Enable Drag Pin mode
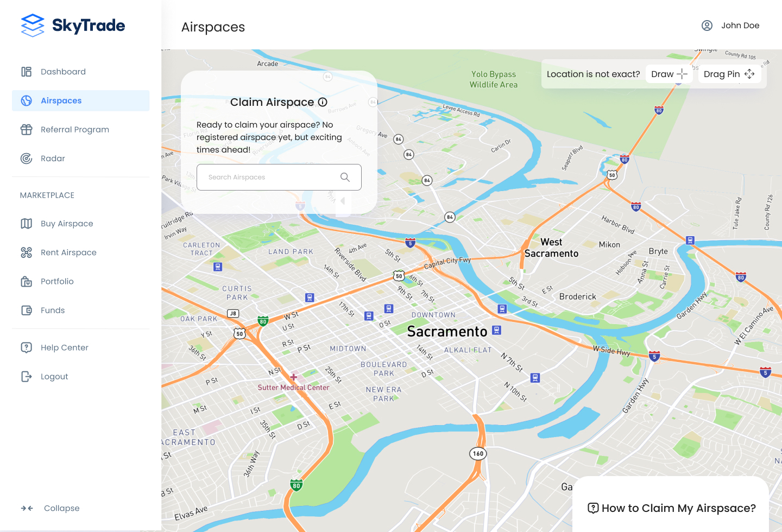This screenshot has width=782, height=532. point(729,74)
